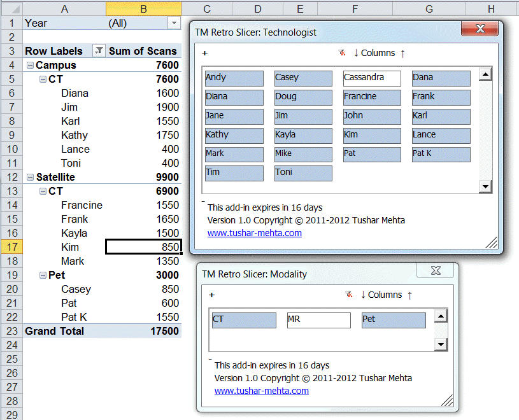Clear filter icon in Modality slicer
The height and width of the screenshot is (420, 519).
pyautogui.click(x=348, y=295)
